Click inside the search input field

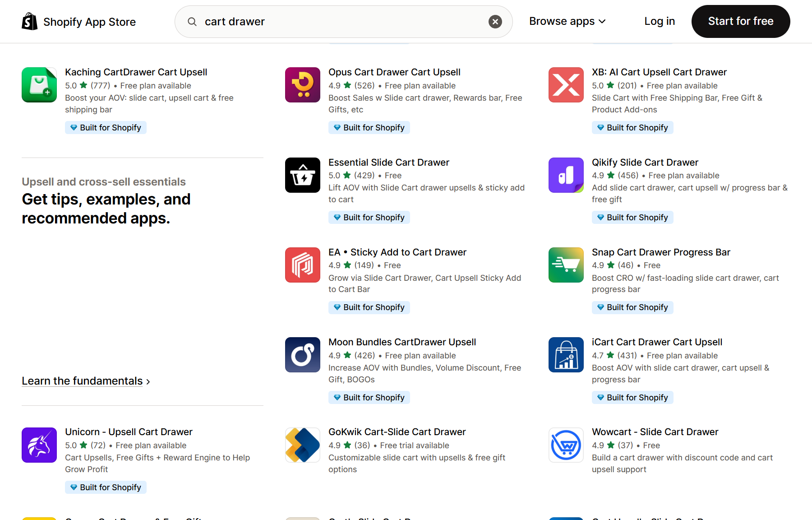coord(316,21)
